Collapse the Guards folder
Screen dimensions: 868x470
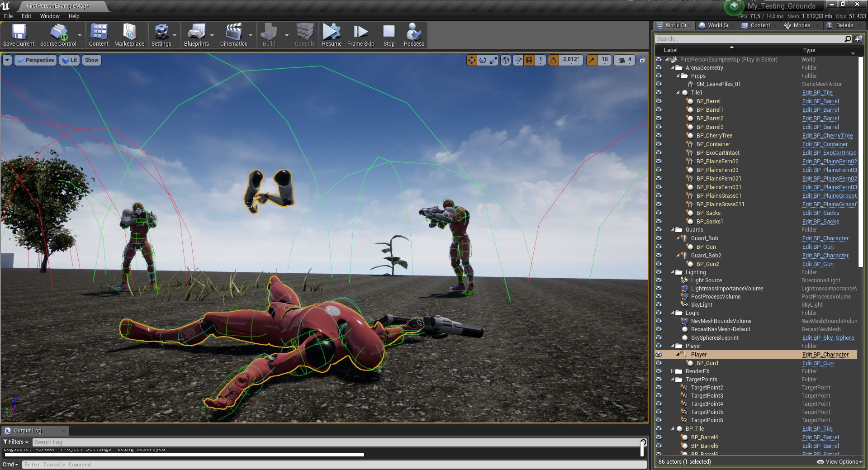pos(672,230)
